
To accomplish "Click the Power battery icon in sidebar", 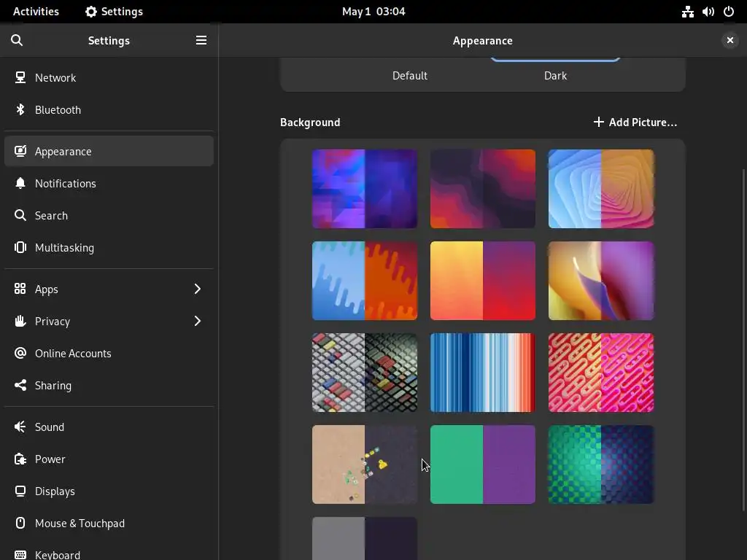I will 20,459.
